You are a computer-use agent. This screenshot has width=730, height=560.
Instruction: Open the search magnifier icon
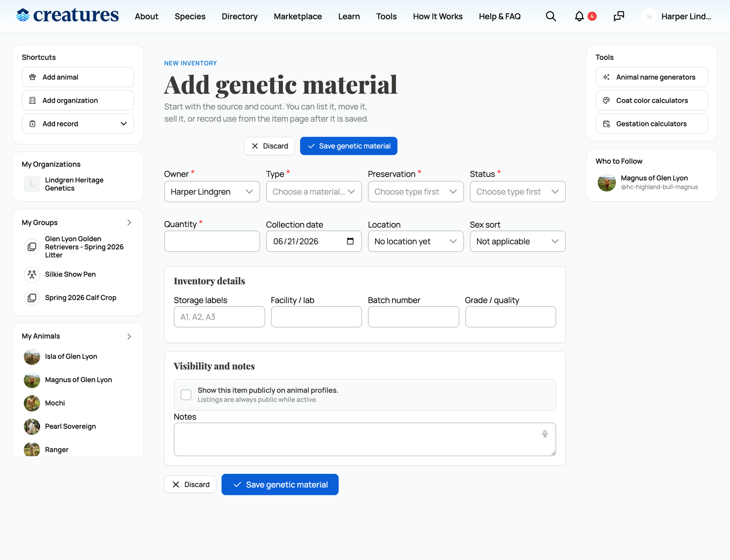[x=551, y=16]
